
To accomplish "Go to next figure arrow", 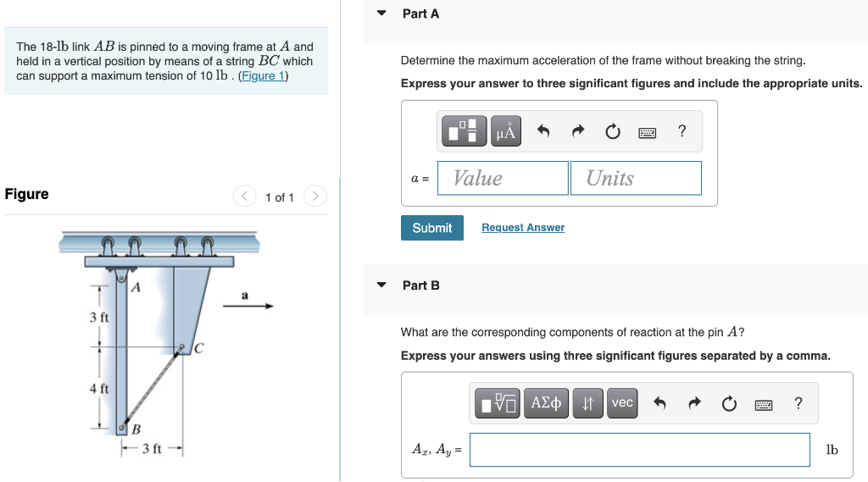I will (x=315, y=196).
